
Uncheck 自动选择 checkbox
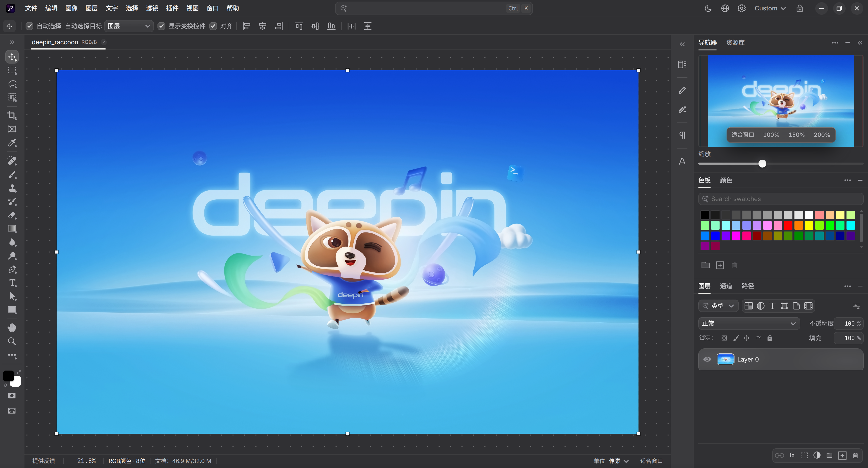pos(30,26)
